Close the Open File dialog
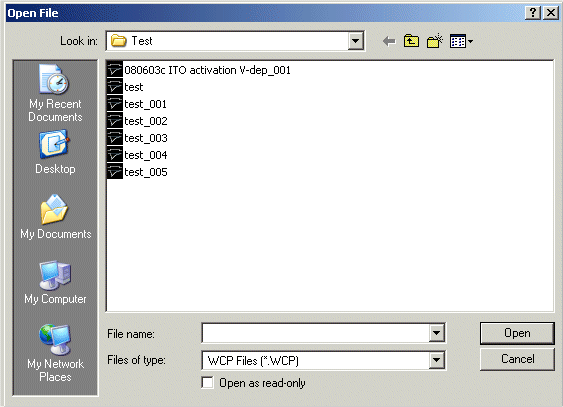Image resolution: width=563 pixels, height=407 pixels. pos(551,13)
